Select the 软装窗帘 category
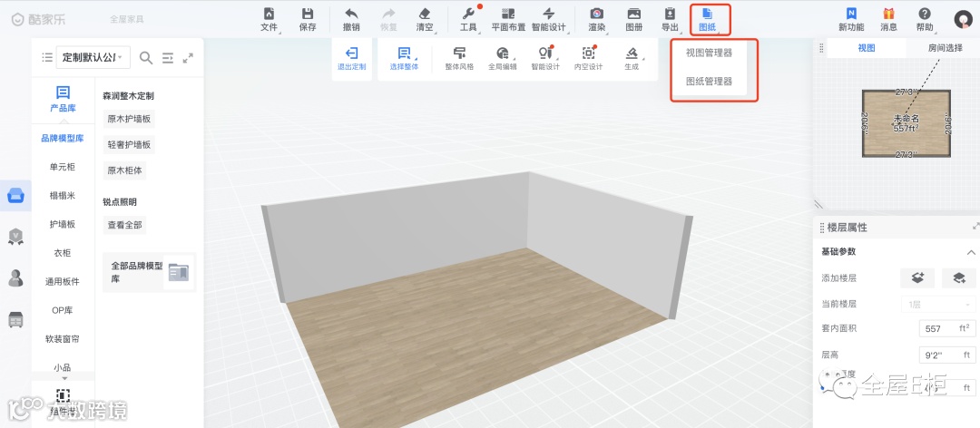This screenshot has height=428, width=980. pos(63,339)
